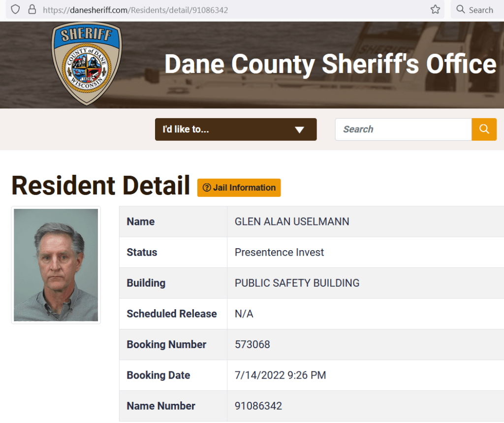Image resolution: width=504 pixels, height=423 pixels.
Task: Click the Dane County Sheriff's Office title
Action: click(x=330, y=65)
